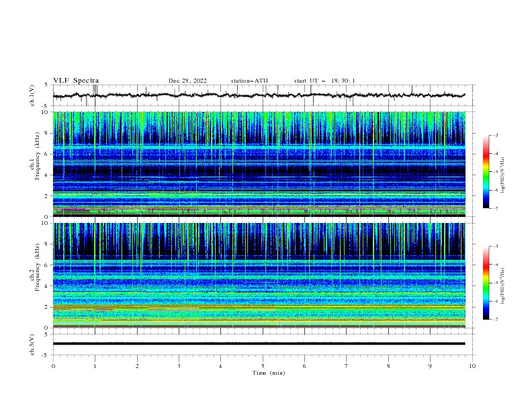
Task: Click the "ch.1 Frequency (kHz)" axis label
Action: [35, 155]
